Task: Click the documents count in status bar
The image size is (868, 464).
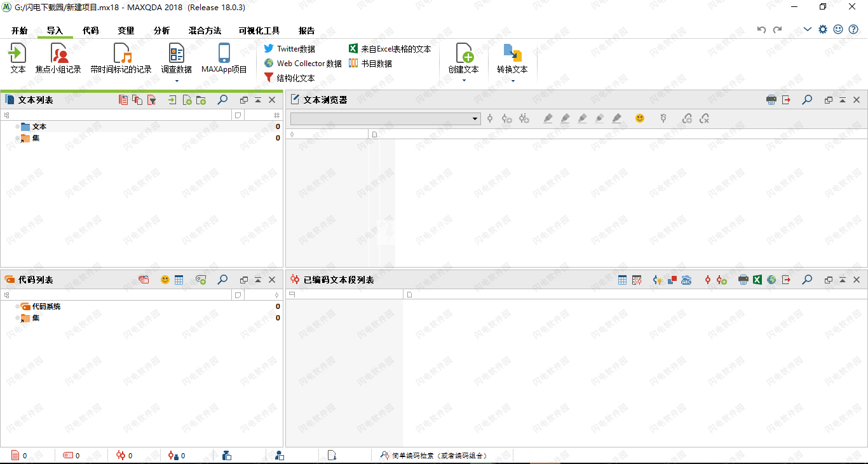Action: pyautogui.click(x=19, y=456)
